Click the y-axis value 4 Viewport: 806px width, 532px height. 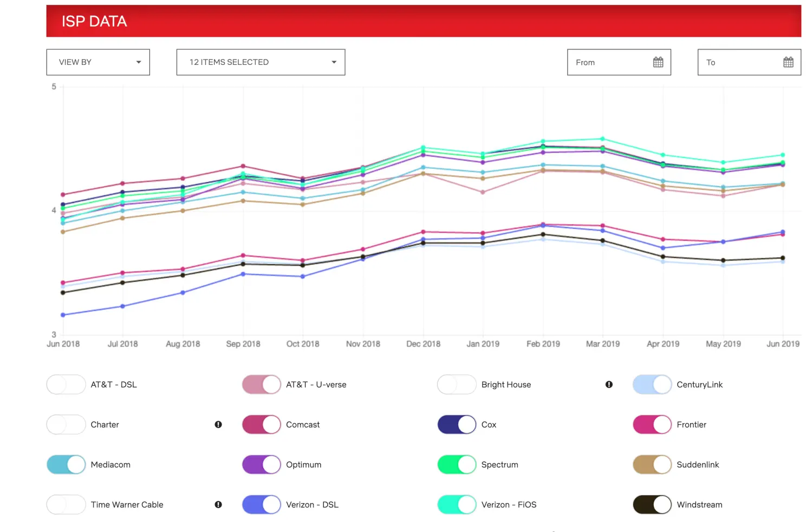[54, 211]
